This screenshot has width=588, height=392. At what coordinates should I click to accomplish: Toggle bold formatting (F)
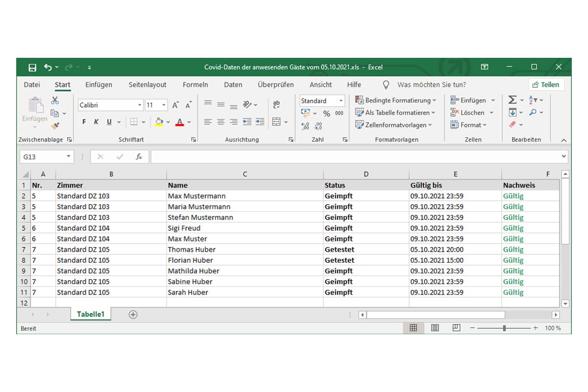click(84, 122)
